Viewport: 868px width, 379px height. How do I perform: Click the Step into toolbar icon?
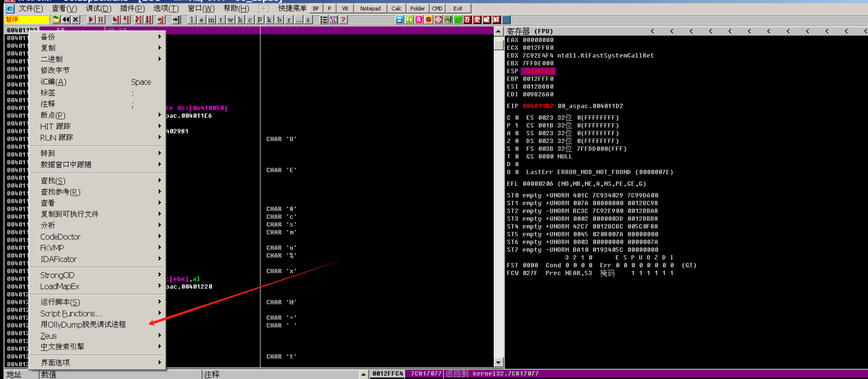click(116, 19)
